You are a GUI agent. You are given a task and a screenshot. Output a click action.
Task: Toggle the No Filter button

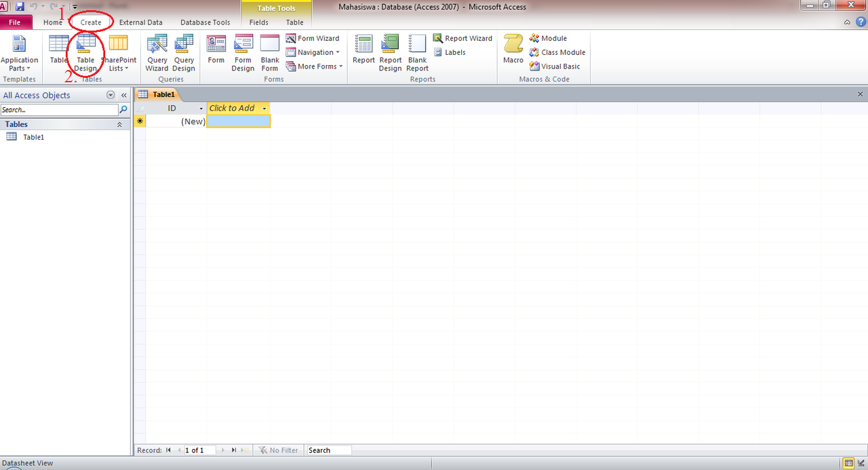click(x=278, y=450)
